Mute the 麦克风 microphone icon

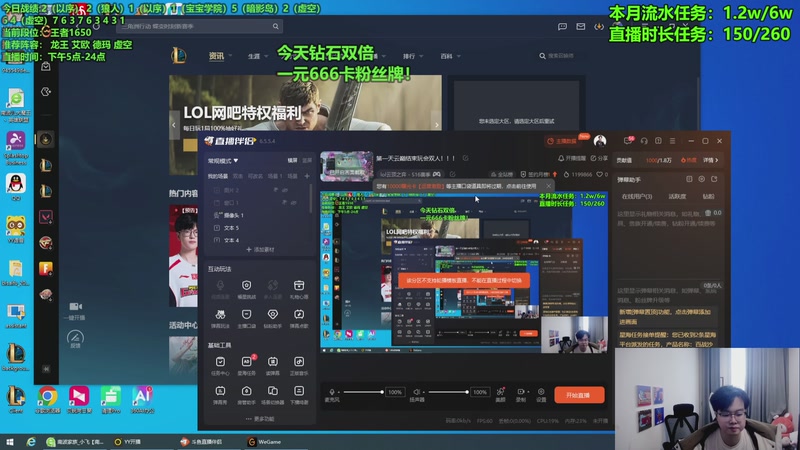tap(332, 392)
